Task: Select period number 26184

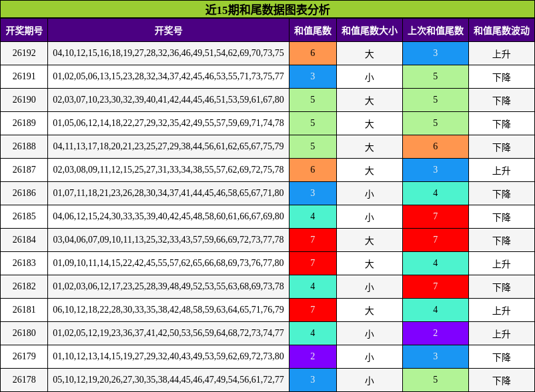Action: coord(24,239)
